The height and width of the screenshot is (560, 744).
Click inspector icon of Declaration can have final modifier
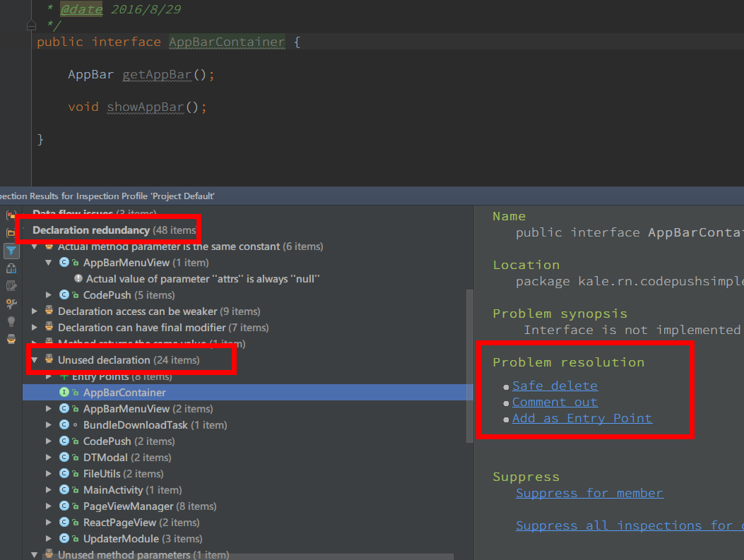[x=49, y=327]
